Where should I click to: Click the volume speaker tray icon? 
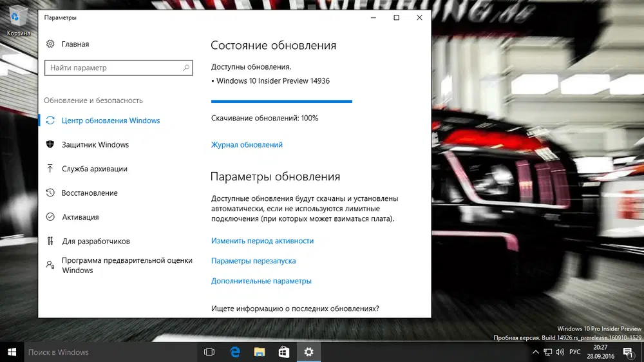pyautogui.click(x=560, y=352)
